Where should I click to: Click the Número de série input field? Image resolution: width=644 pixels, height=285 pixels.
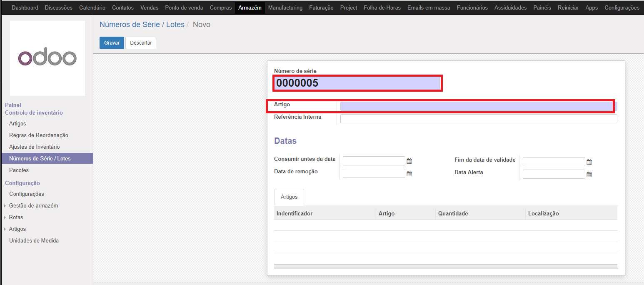click(x=357, y=83)
